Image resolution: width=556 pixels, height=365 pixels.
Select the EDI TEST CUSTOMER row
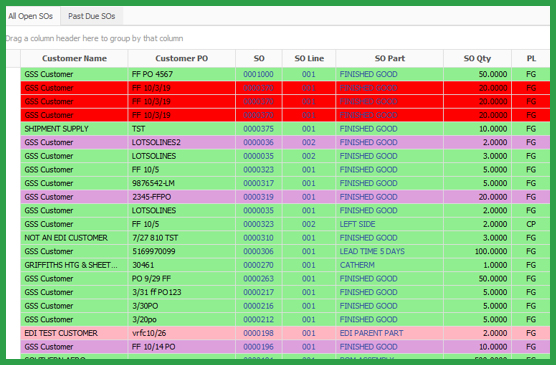[285, 333]
